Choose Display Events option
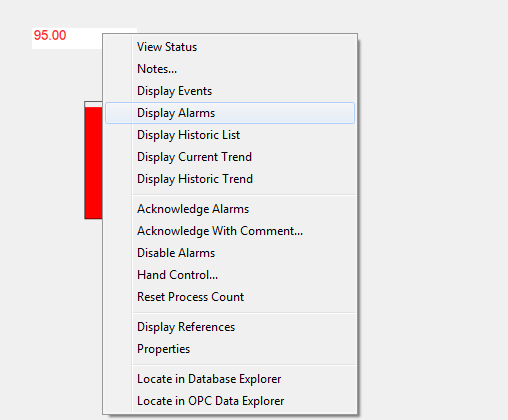 click(x=230, y=91)
